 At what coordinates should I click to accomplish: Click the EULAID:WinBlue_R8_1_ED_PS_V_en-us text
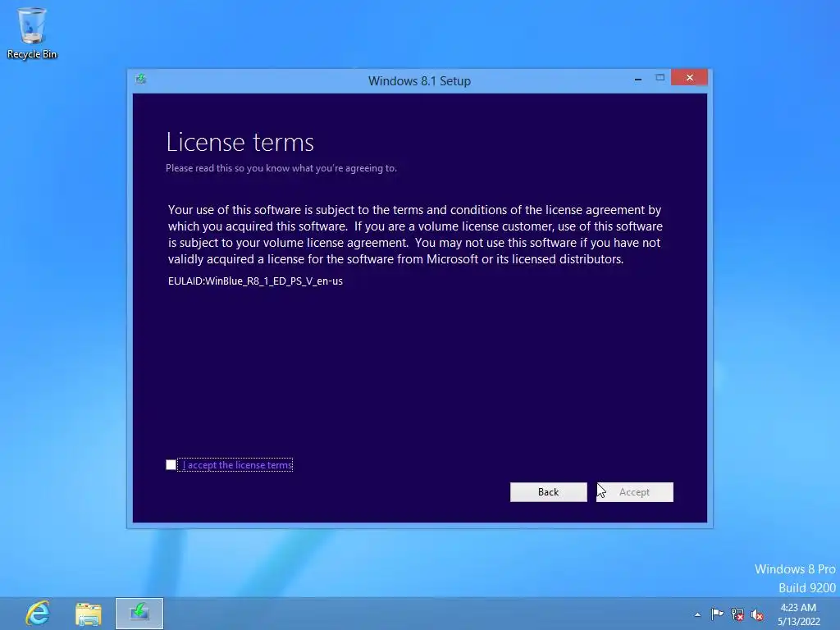click(256, 281)
